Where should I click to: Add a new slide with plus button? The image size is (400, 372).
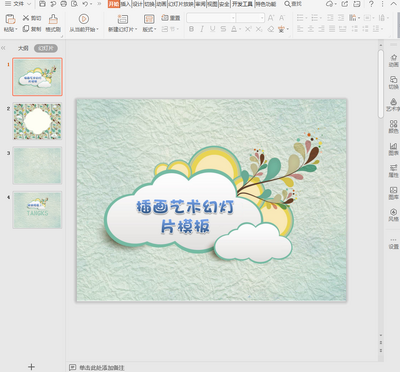point(31,367)
